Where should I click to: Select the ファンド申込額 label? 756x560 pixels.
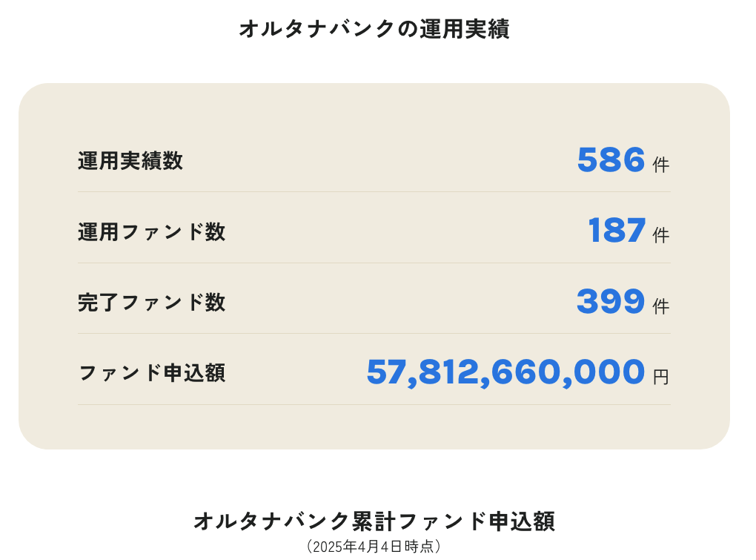coord(151,373)
